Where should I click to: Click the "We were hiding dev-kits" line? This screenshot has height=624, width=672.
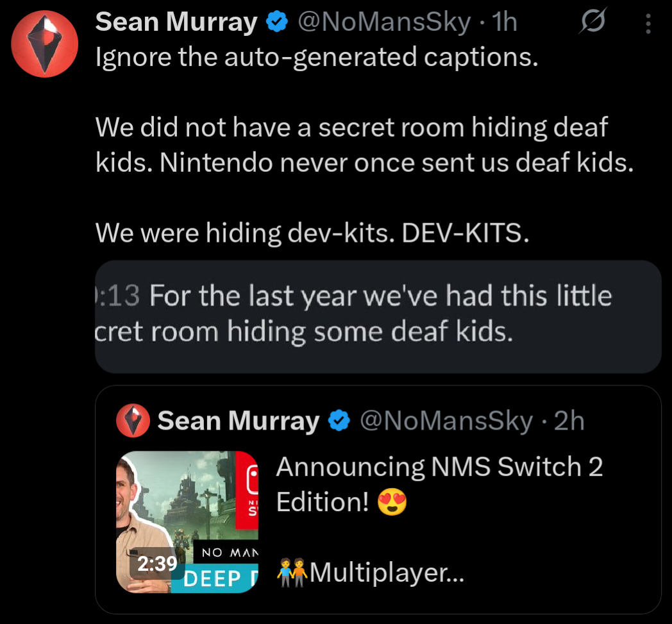(x=312, y=233)
